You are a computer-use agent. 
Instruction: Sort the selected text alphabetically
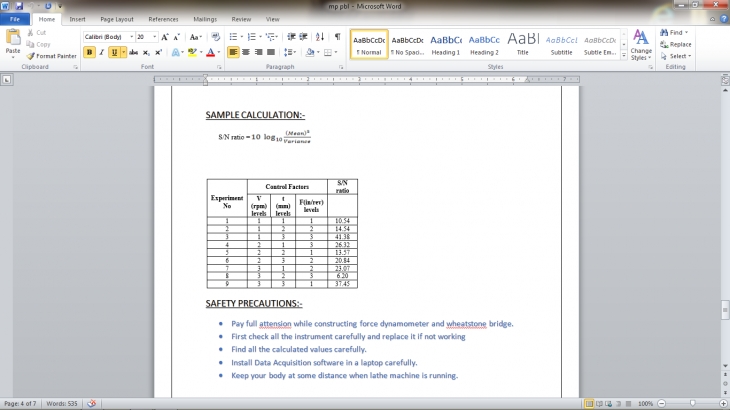point(320,37)
